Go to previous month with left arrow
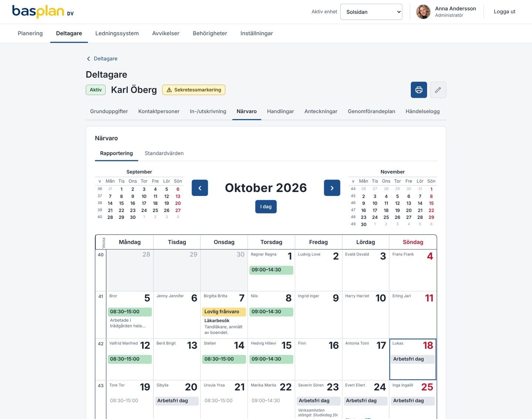Image resolution: width=532 pixels, height=419 pixels. (x=200, y=188)
